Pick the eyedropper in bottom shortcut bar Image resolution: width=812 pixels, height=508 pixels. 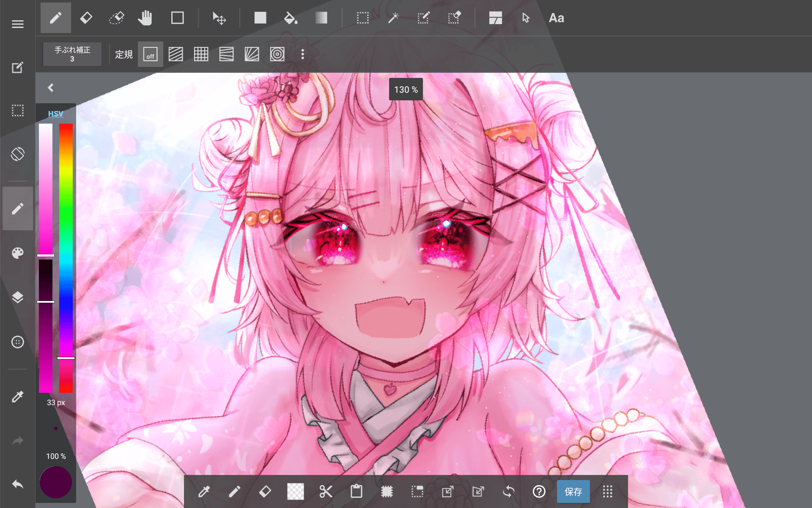click(x=204, y=491)
